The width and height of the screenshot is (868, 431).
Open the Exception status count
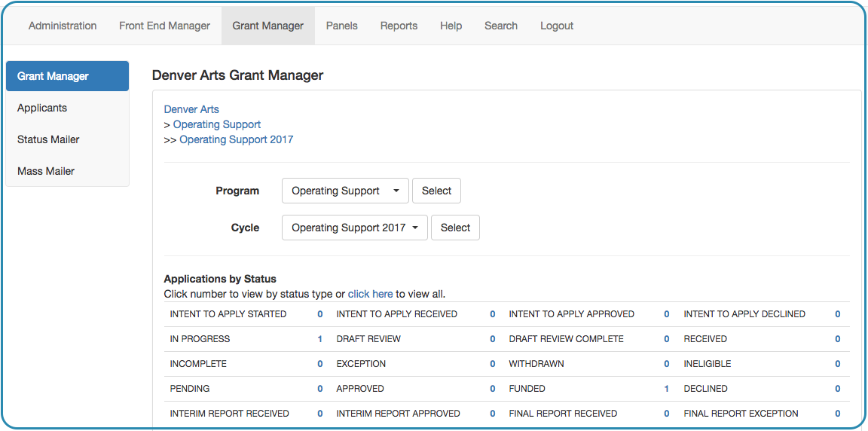click(492, 363)
